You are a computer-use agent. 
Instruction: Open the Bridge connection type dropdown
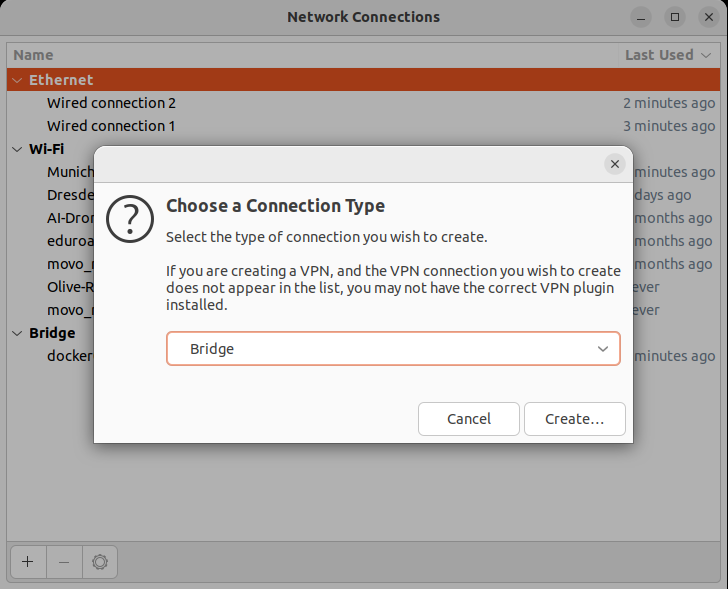tap(393, 349)
